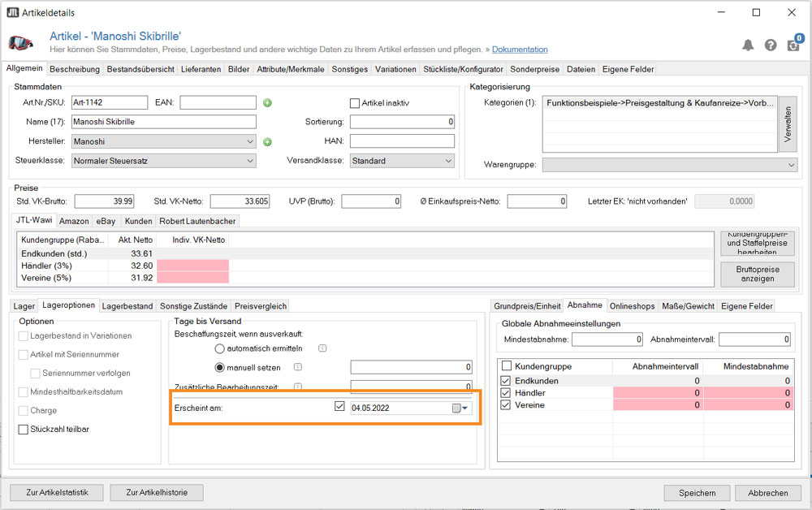Open the Versandklasse dropdown
The width and height of the screenshot is (812, 510).
pyautogui.click(x=448, y=161)
